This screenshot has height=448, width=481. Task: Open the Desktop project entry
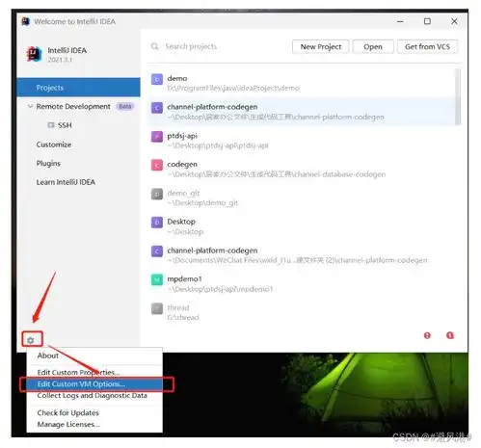pyautogui.click(x=302, y=226)
